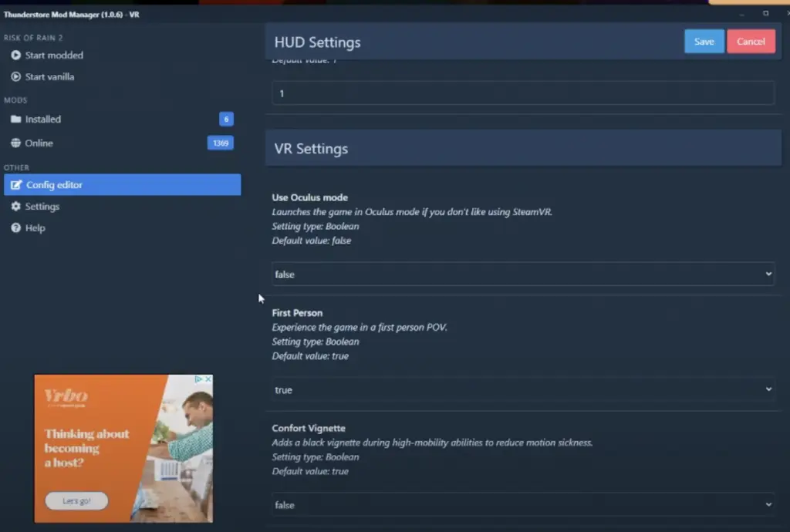The image size is (790, 532).
Task: Click the AdChoices icon on the ad
Action: point(199,379)
